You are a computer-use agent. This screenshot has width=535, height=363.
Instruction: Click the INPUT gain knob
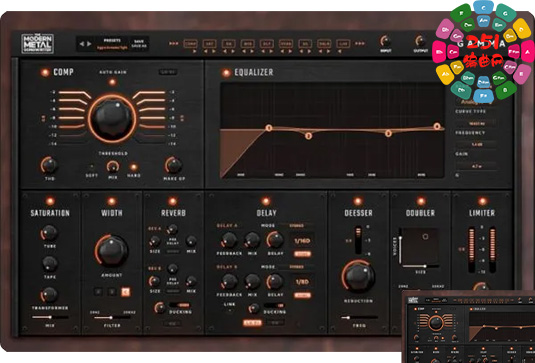(386, 41)
